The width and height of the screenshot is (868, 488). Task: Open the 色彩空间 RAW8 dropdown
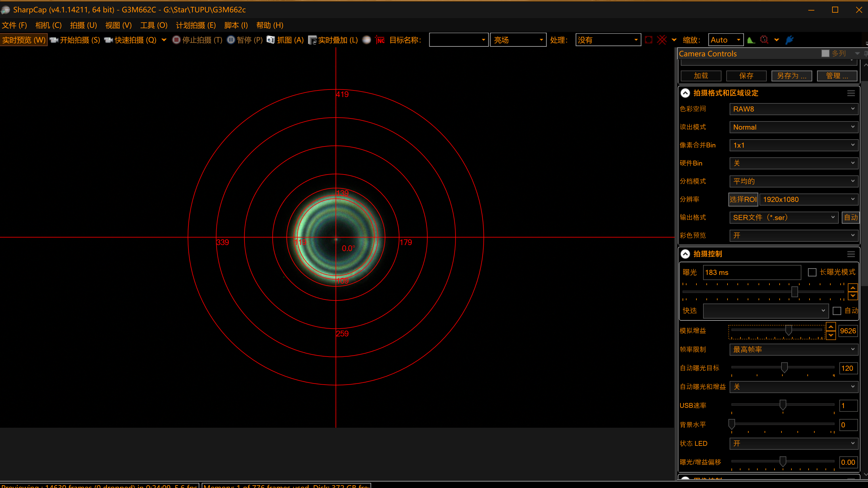click(x=794, y=109)
